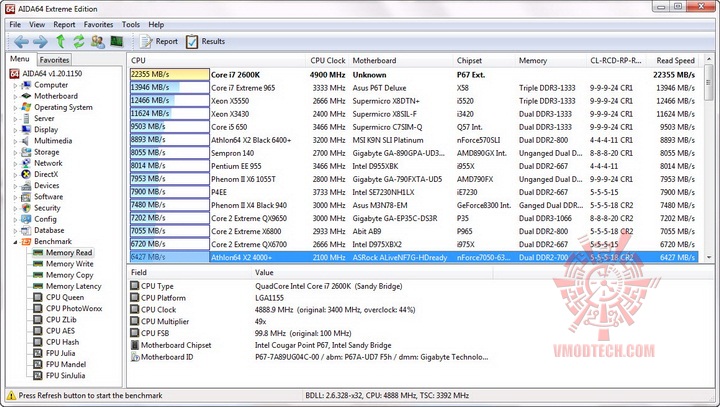Click the Field column header in details

[189, 273]
